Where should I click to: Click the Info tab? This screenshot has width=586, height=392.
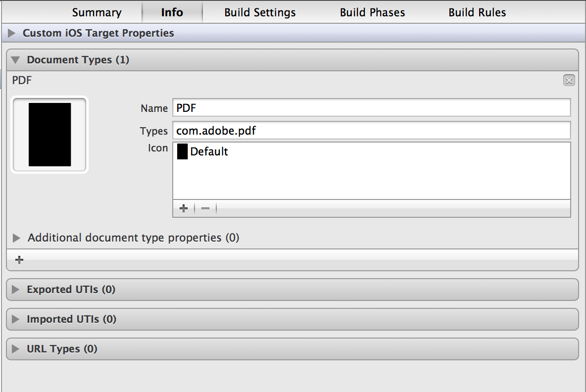(x=172, y=12)
